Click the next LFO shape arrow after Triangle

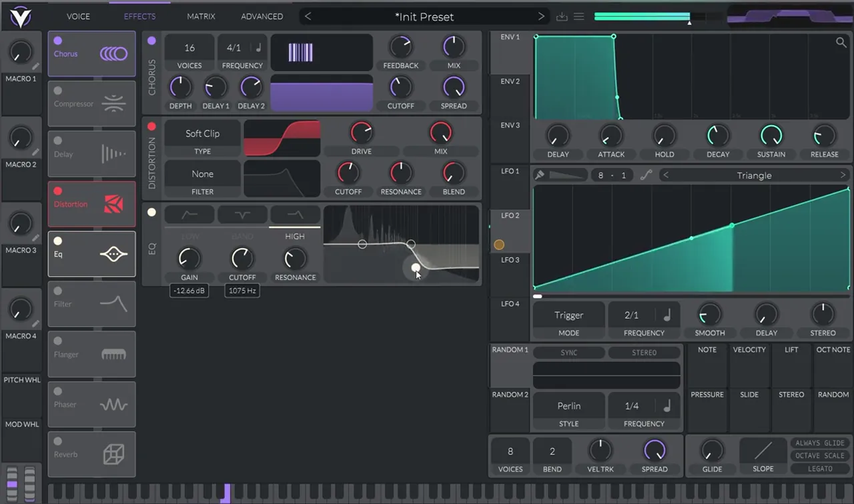pyautogui.click(x=843, y=175)
